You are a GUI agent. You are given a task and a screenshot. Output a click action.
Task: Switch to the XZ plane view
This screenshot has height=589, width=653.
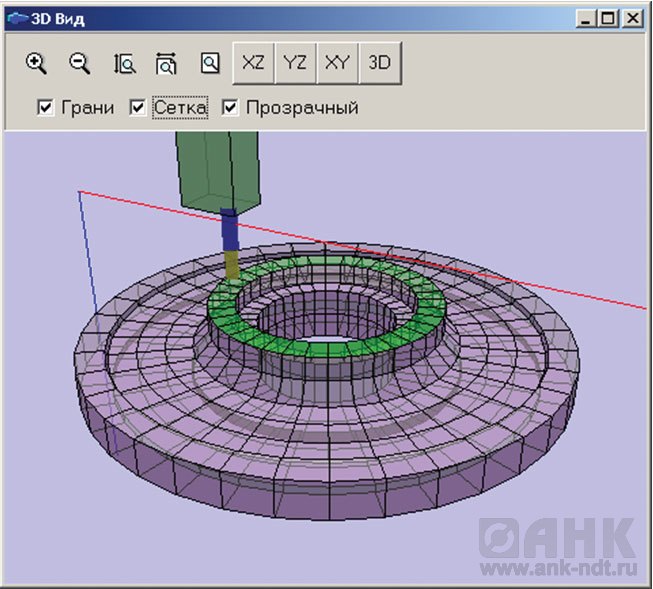click(253, 62)
